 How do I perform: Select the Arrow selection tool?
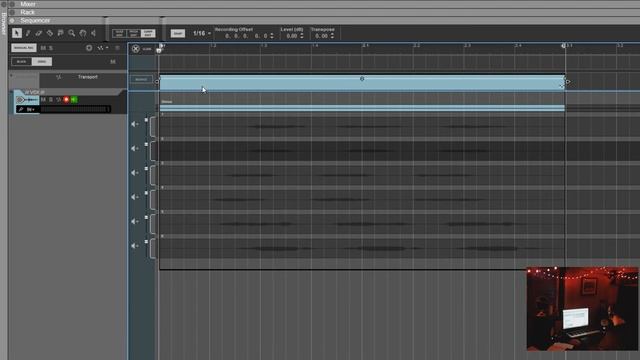point(17,33)
